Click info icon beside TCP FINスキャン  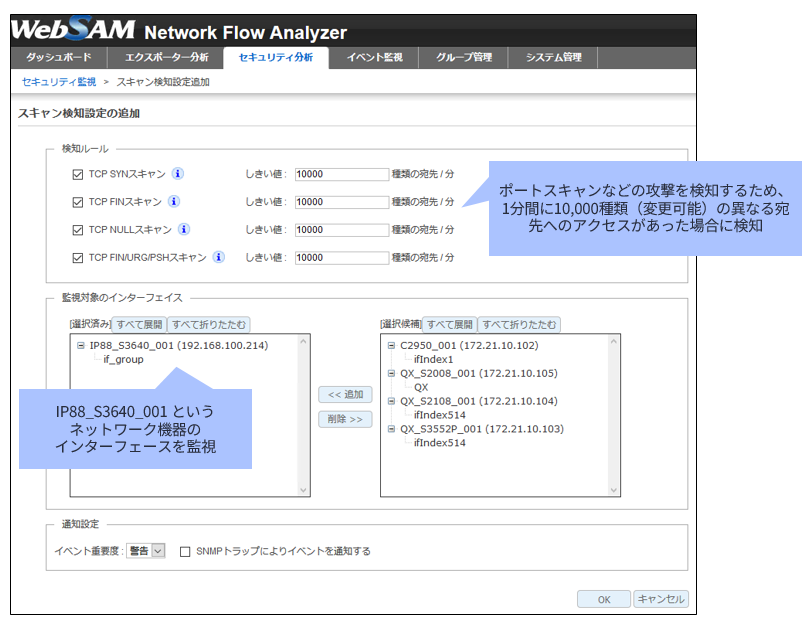coord(174,201)
